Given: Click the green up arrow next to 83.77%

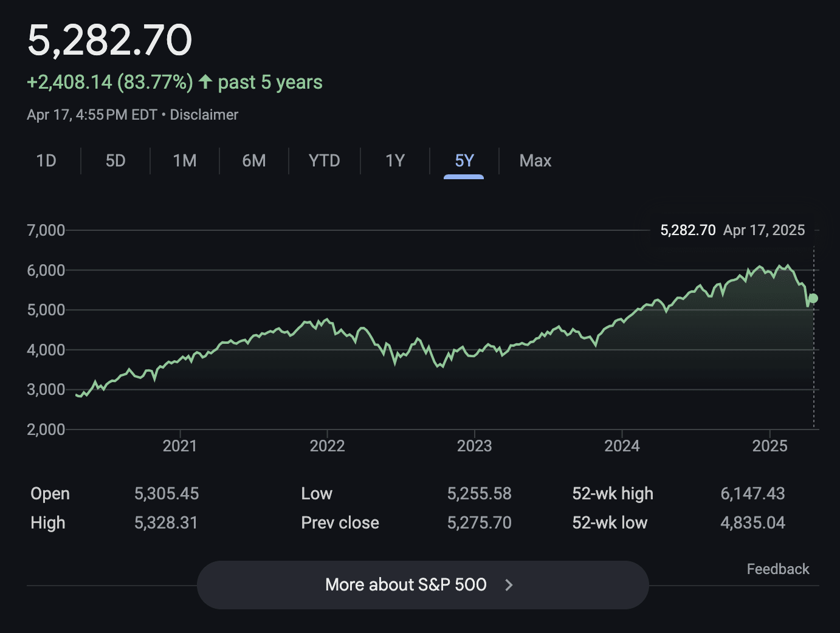Looking at the screenshot, I should click(x=205, y=81).
